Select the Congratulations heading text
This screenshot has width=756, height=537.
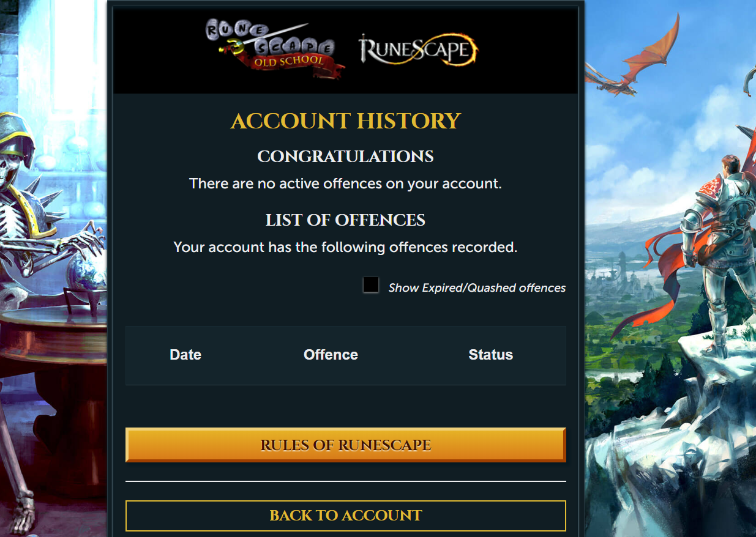coord(346,157)
